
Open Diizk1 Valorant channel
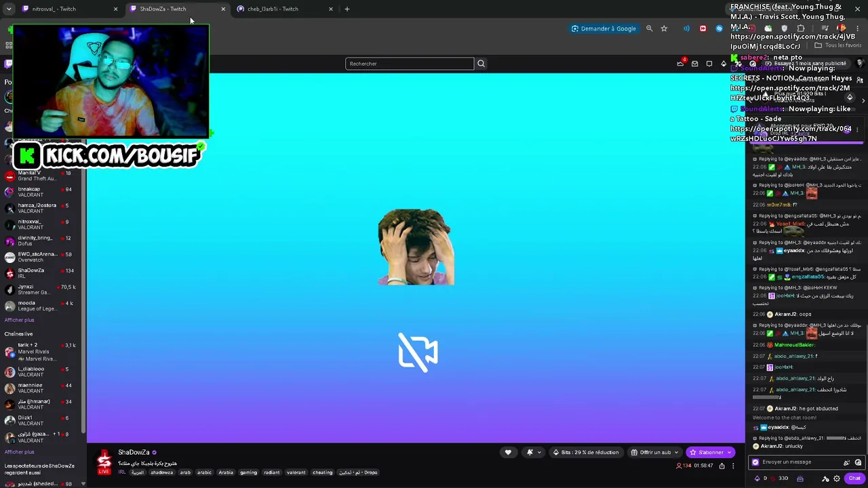point(42,420)
